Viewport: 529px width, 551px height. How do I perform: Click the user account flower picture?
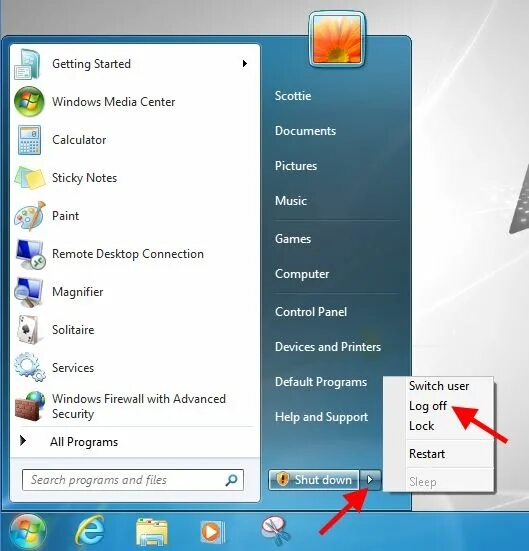pos(337,40)
